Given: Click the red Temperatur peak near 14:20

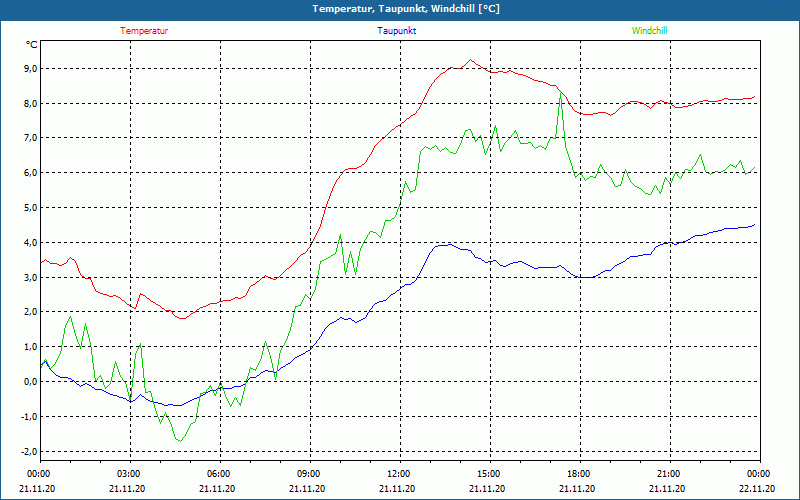Looking at the screenshot, I should [x=470, y=60].
